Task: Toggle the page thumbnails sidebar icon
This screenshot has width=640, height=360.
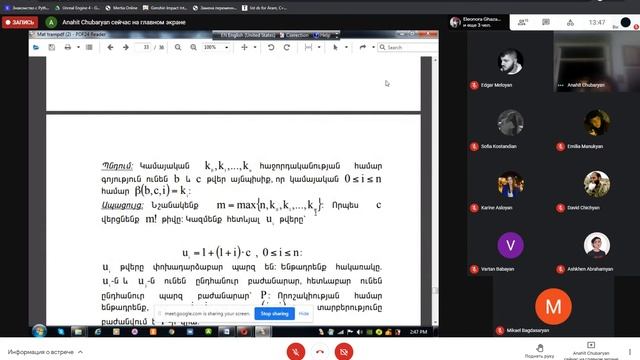Action: point(89,47)
